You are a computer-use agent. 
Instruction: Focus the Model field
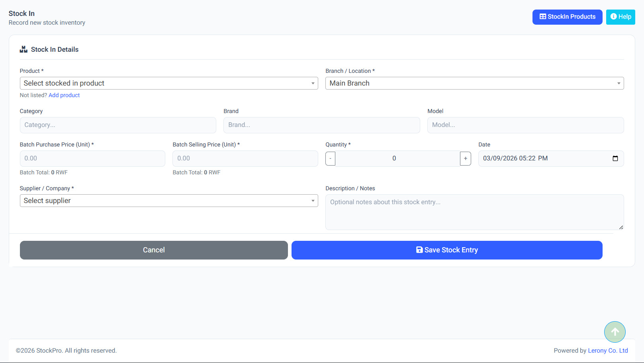point(525,125)
